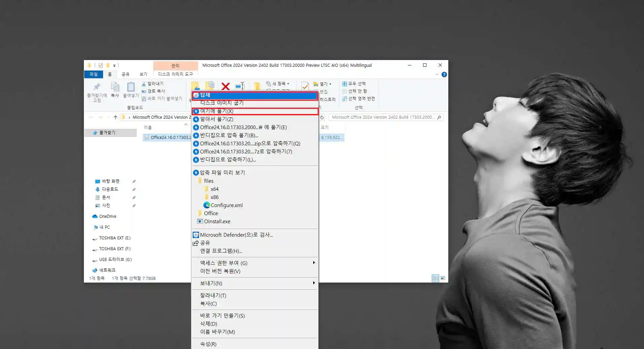Screen dimensions: 644x349
Task: Compress to zip via 압축하기(Q)
Action: click(255, 143)
